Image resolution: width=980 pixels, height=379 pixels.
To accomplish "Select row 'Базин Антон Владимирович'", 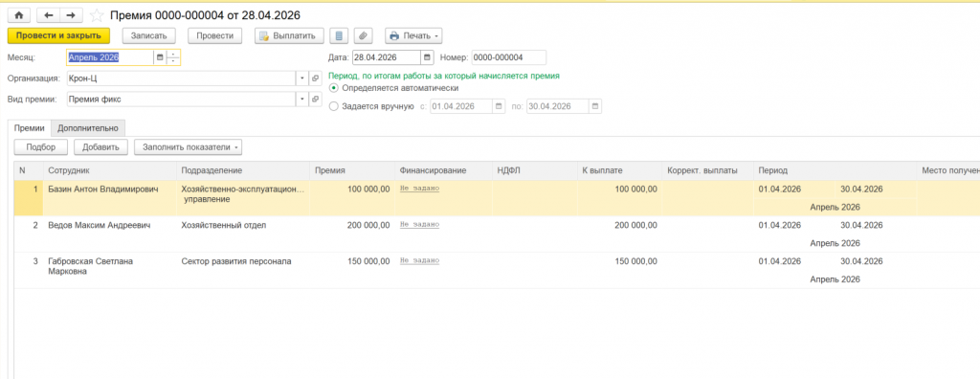I will pyautogui.click(x=497, y=198).
